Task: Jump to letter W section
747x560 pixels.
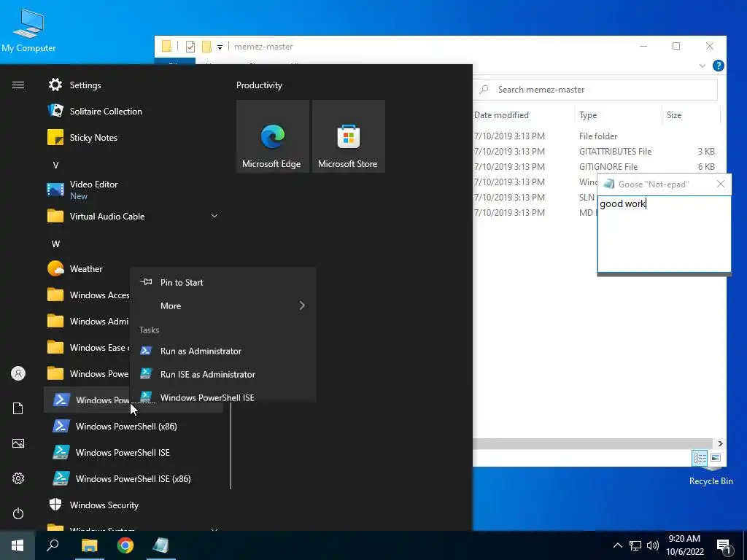Action: pyautogui.click(x=55, y=244)
